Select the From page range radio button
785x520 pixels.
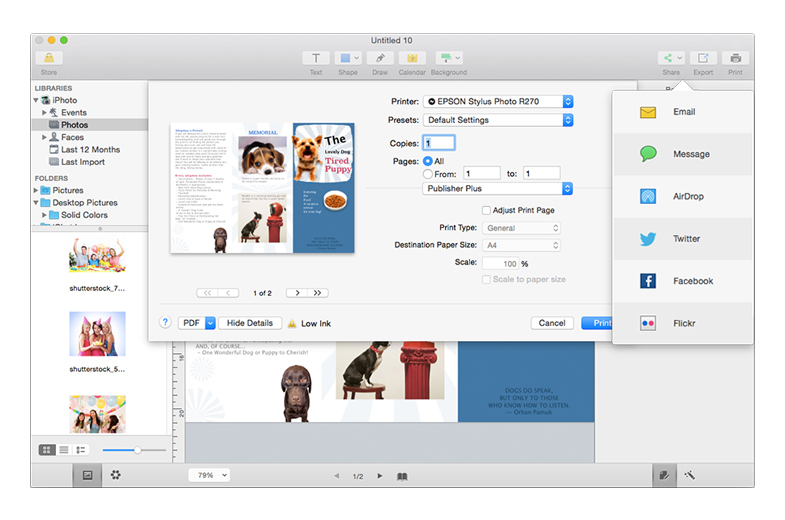[x=428, y=174]
